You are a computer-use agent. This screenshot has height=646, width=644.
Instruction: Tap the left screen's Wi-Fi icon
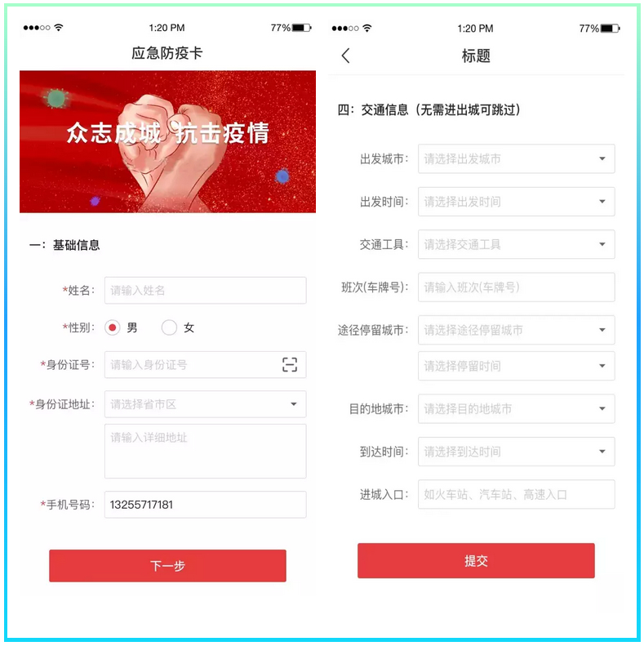[59, 28]
